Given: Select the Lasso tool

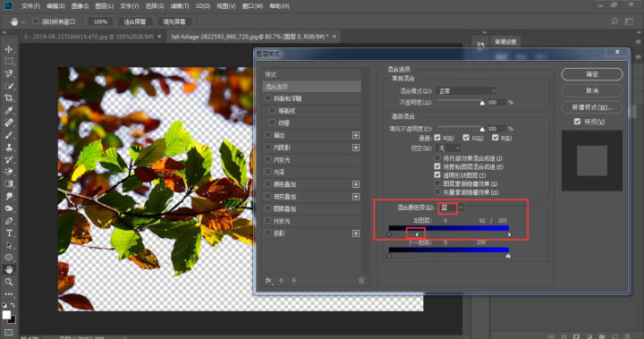Looking at the screenshot, I should [x=9, y=73].
